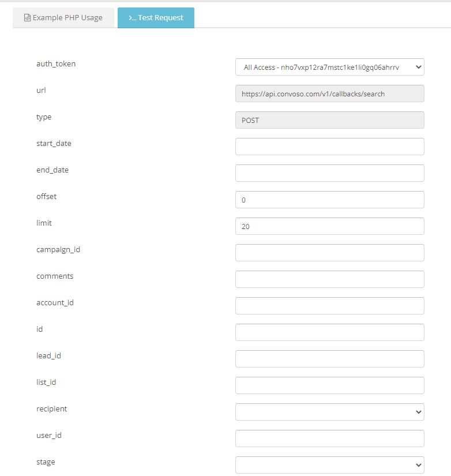This screenshot has height=476, width=451.
Task: Focus the end_date text box
Action: [329, 173]
